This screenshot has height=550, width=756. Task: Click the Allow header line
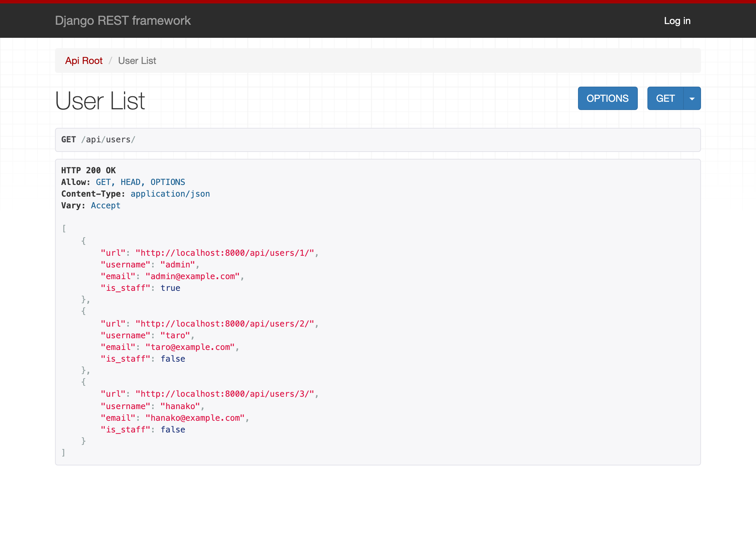point(123,182)
